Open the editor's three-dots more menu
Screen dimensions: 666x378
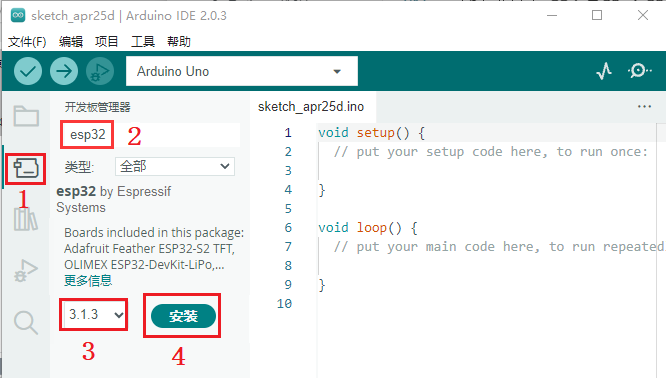644,106
